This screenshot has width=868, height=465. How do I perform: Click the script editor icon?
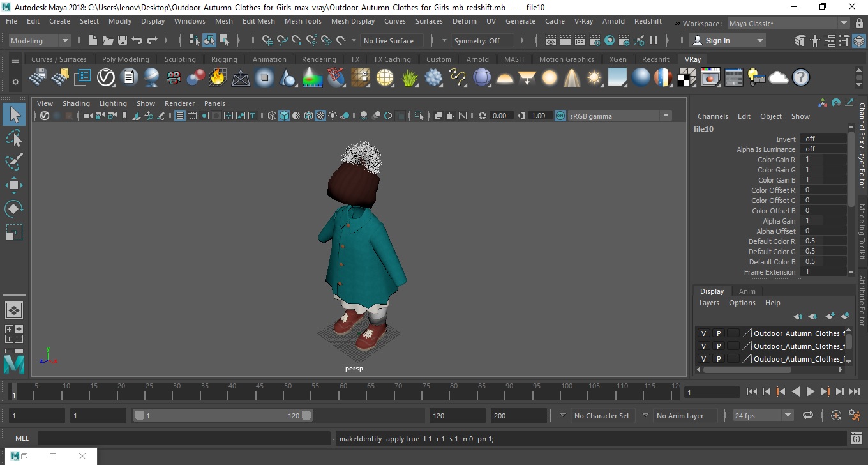point(857,438)
